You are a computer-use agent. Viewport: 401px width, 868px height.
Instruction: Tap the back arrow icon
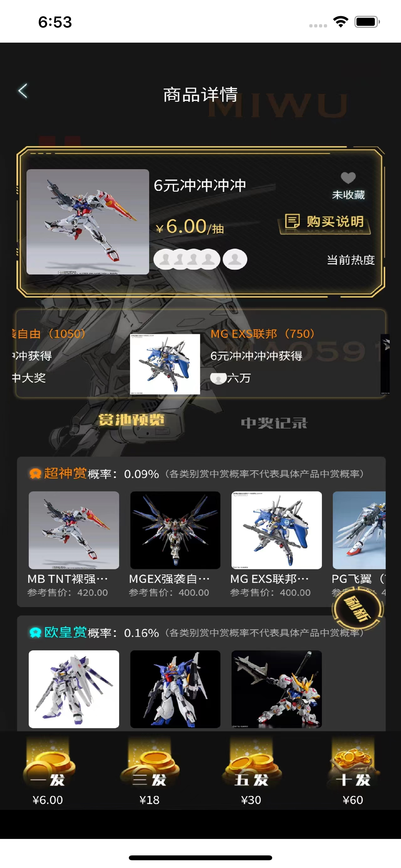point(23,91)
